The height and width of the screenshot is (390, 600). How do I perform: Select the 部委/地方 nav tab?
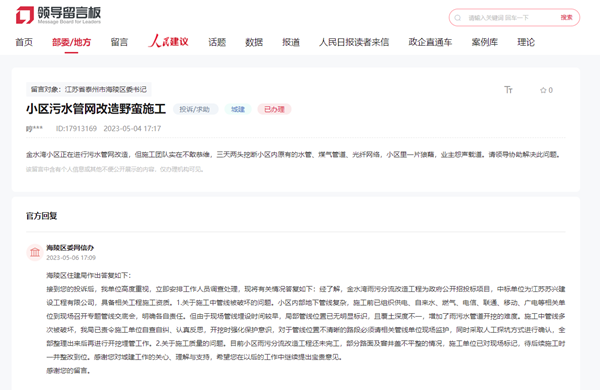pos(72,42)
